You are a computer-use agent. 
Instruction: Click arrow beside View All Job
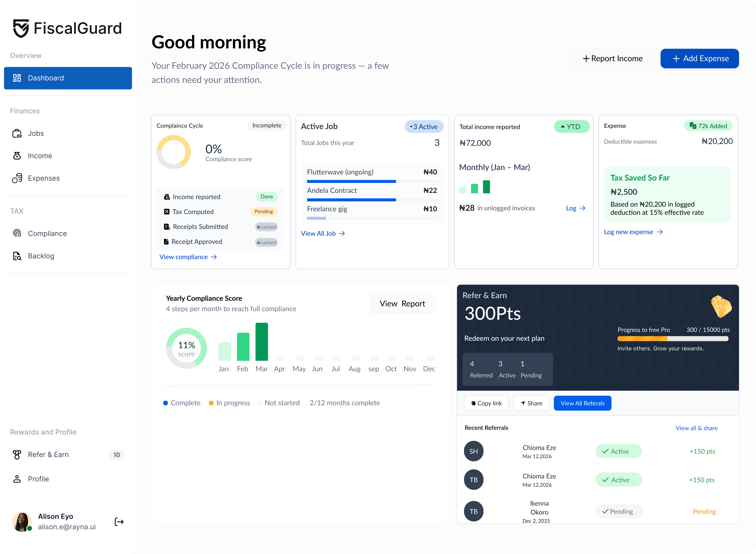342,233
